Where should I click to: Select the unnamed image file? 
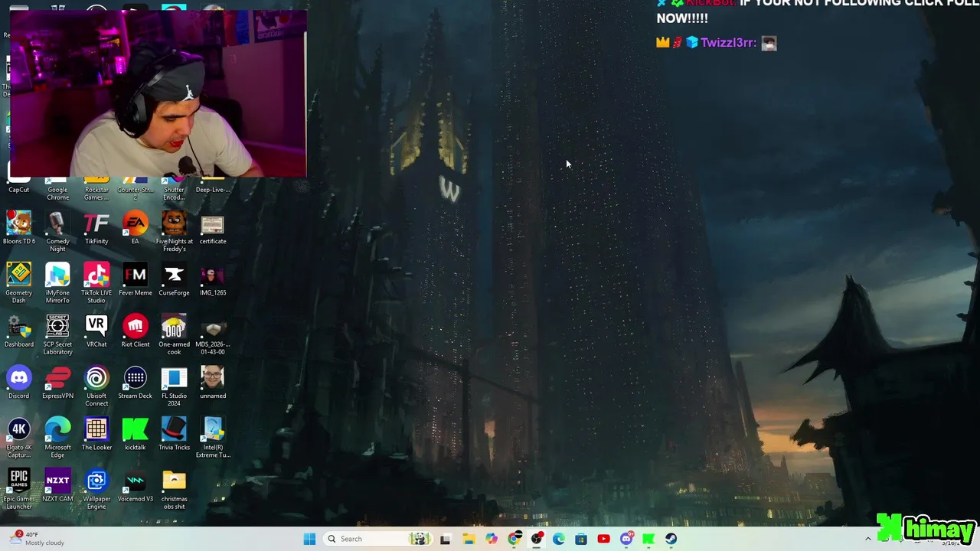pos(213,383)
